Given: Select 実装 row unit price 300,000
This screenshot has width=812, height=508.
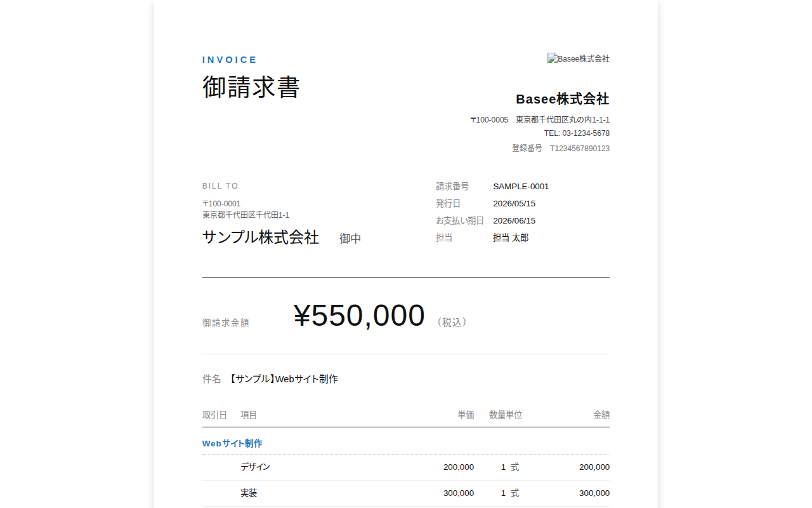Looking at the screenshot, I should point(459,493).
